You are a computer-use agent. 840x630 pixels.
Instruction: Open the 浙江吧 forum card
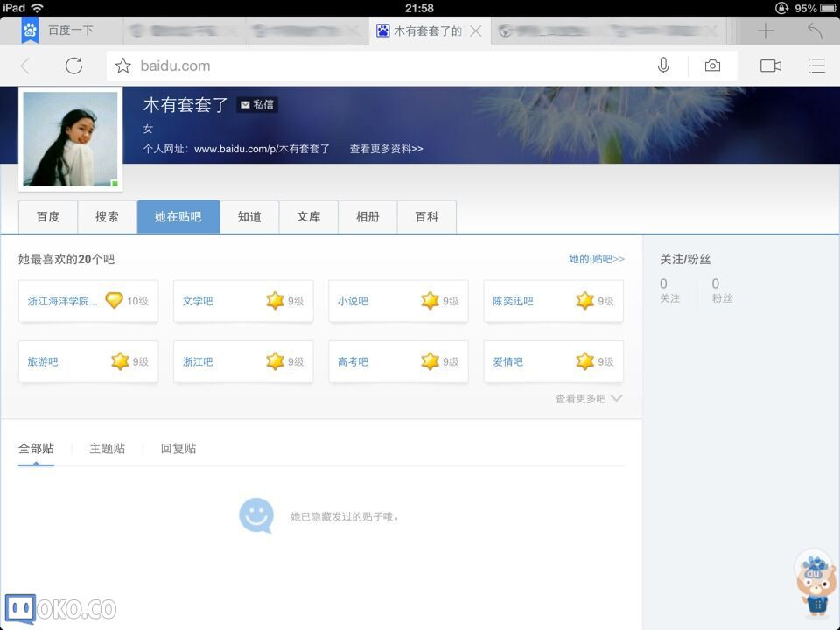[x=243, y=361]
